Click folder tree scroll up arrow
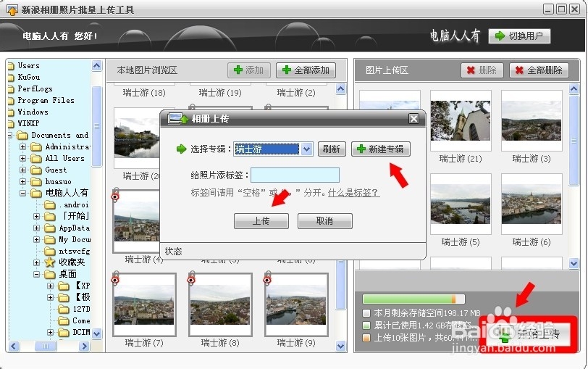 [97, 66]
